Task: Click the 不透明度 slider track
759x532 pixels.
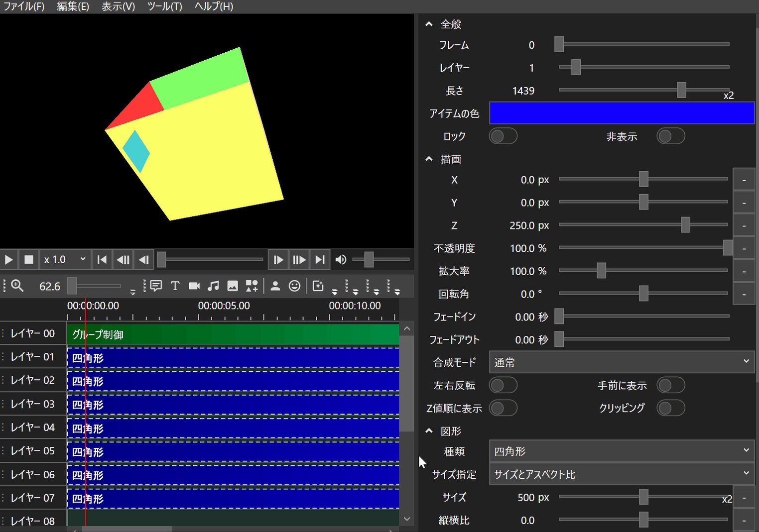Action: (643, 247)
